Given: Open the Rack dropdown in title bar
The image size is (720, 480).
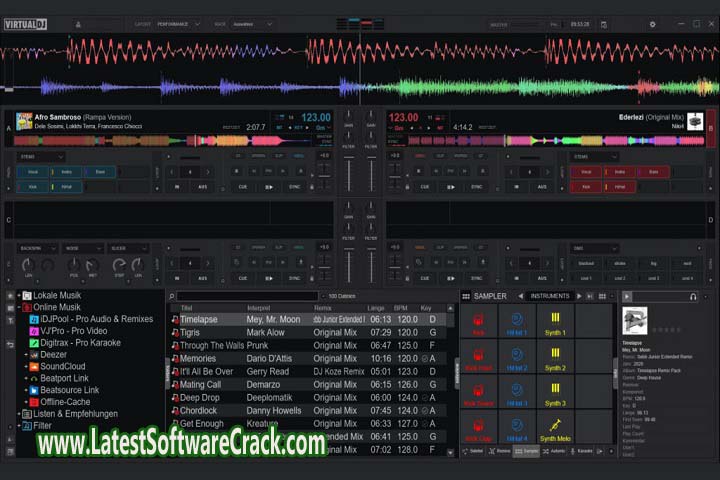Looking at the screenshot, I should (x=252, y=24).
